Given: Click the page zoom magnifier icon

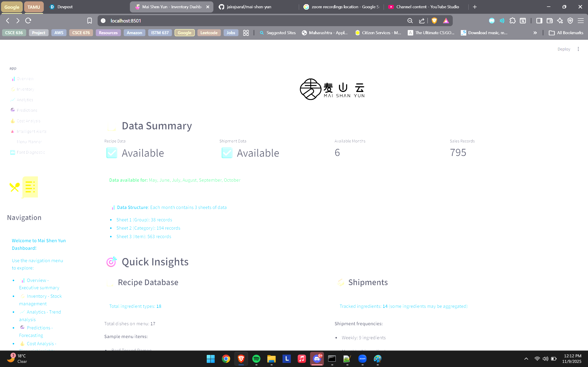Looking at the screenshot, I should 410,21.
